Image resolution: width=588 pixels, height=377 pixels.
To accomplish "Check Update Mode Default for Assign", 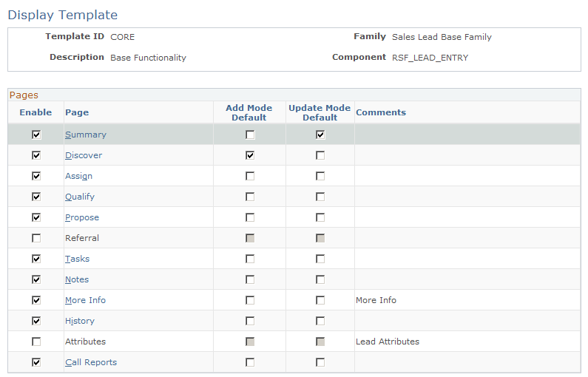I will point(320,176).
